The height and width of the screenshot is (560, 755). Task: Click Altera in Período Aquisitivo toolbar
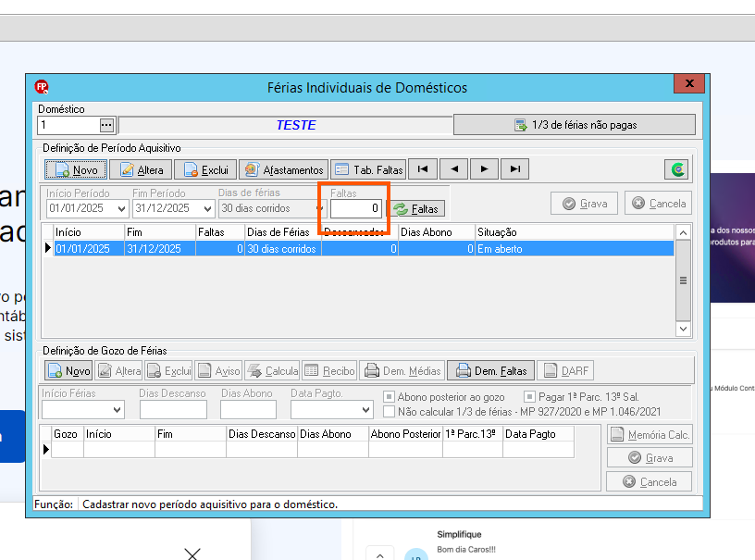(x=141, y=169)
